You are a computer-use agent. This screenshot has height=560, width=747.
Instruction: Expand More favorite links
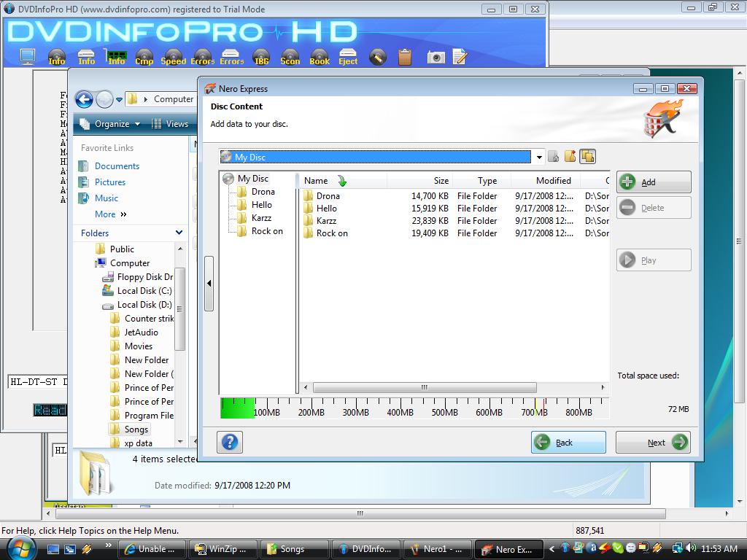click(x=111, y=214)
